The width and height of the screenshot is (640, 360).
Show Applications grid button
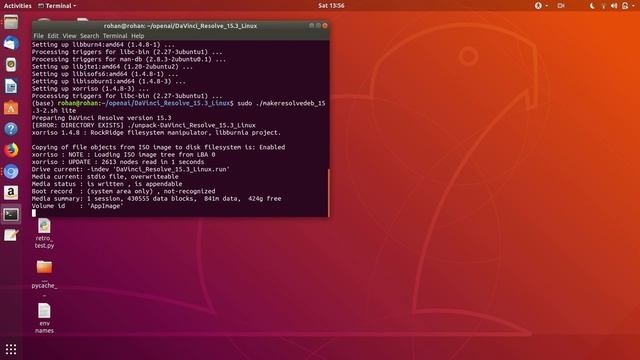pyautogui.click(x=11, y=349)
